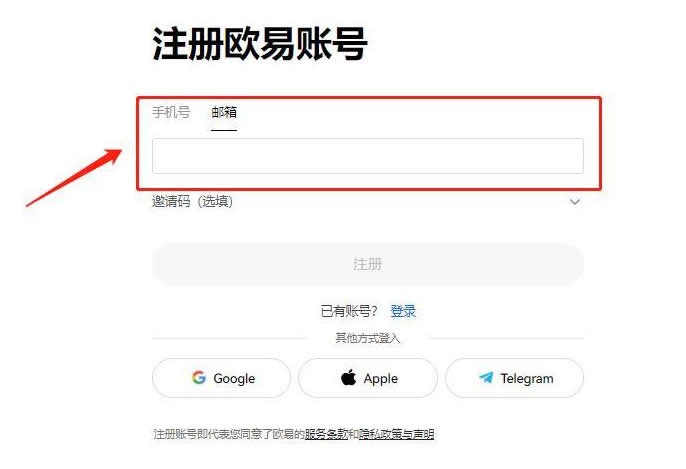Choose the Apple text label button
The height and width of the screenshot is (469, 686).
coord(381,378)
